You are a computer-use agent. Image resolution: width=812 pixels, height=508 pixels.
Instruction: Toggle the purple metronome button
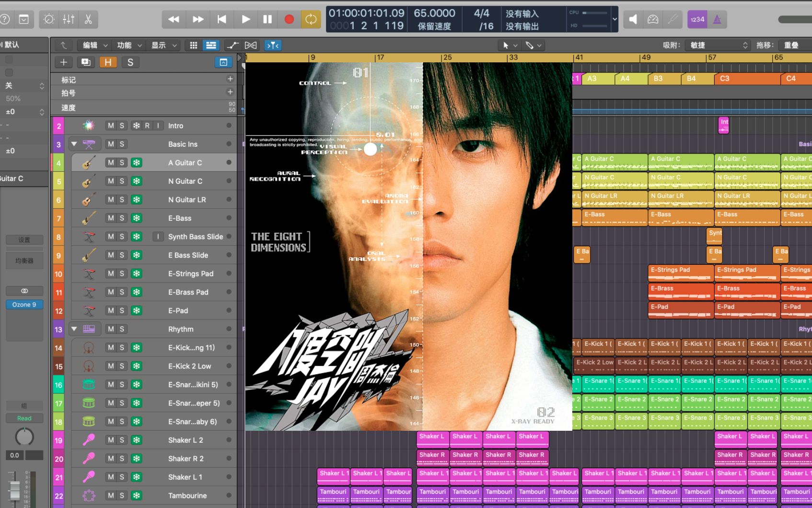717,19
